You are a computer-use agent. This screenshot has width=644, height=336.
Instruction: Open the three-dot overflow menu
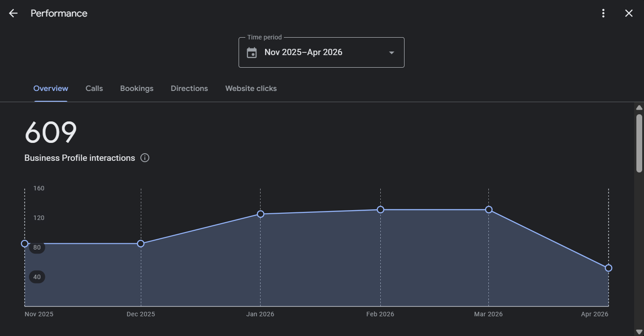pyautogui.click(x=603, y=13)
